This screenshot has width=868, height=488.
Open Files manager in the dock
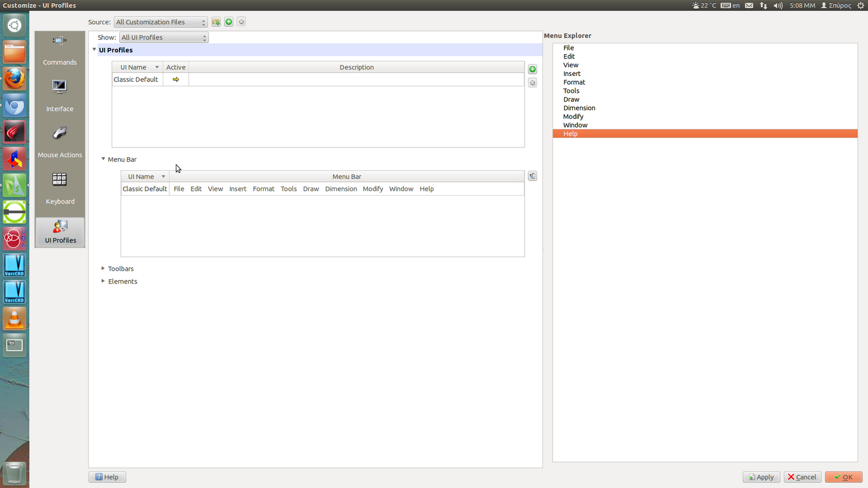pos(15,52)
